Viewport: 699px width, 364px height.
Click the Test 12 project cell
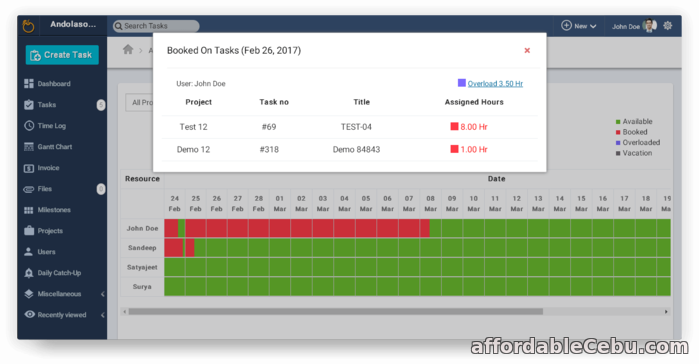(x=193, y=127)
